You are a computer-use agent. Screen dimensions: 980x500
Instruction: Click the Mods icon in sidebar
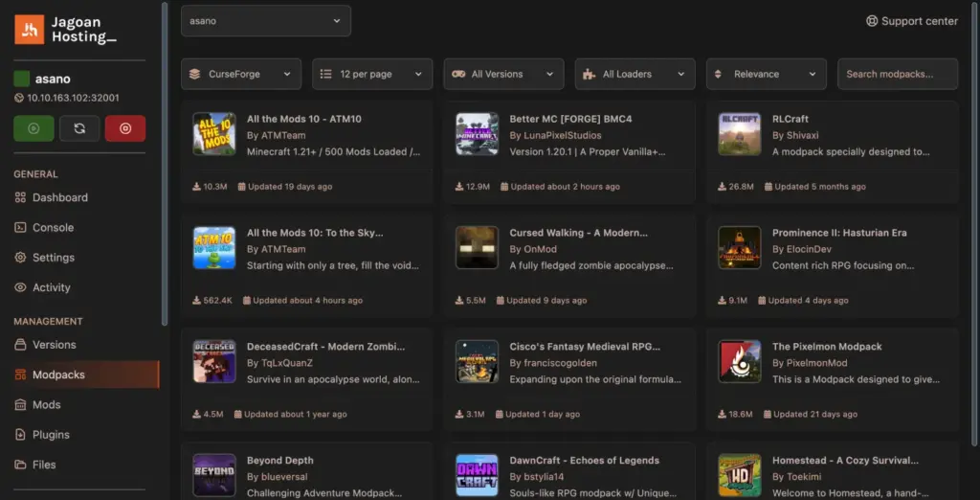coord(21,405)
